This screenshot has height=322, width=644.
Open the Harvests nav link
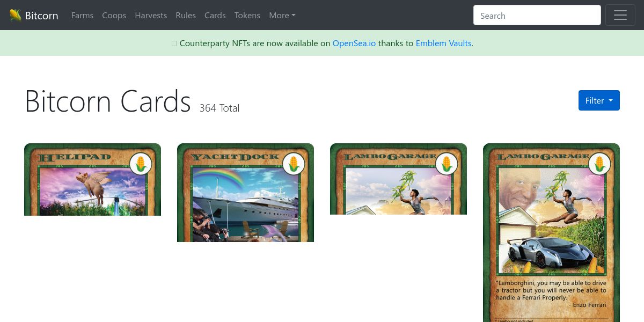[151, 16]
